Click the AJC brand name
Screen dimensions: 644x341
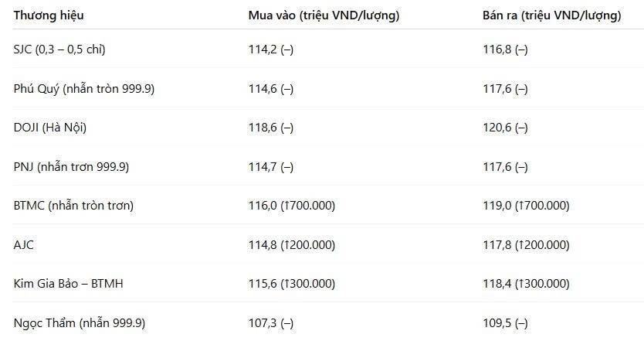pos(24,245)
